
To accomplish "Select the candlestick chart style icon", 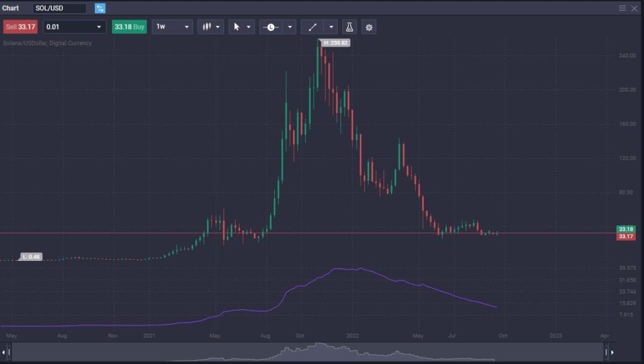I will pyautogui.click(x=206, y=26).
